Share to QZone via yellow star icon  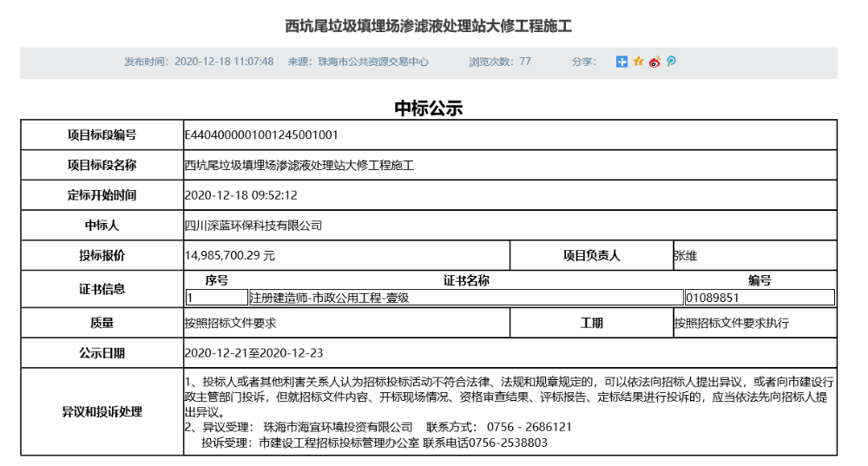pos(638,62)
